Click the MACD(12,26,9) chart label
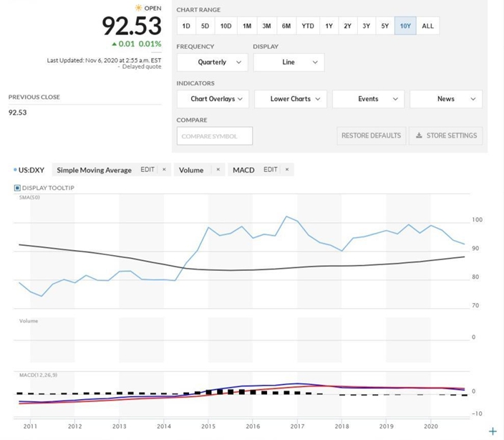This screenshot has height=440, width=504. pos(38,375)
